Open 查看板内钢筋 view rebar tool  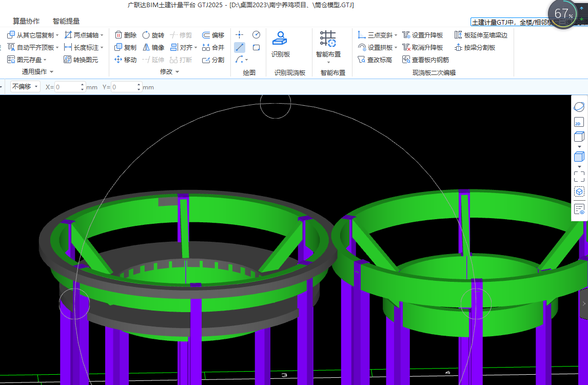pos(426,60)
